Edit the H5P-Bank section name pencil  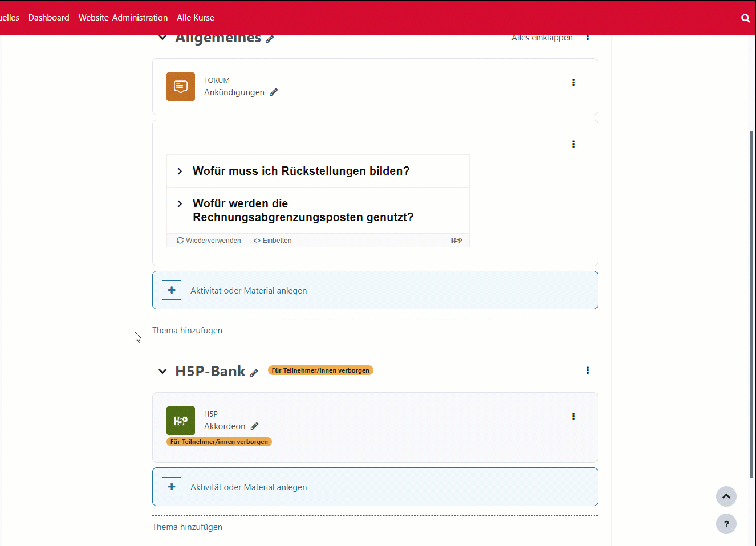point(254,373)
